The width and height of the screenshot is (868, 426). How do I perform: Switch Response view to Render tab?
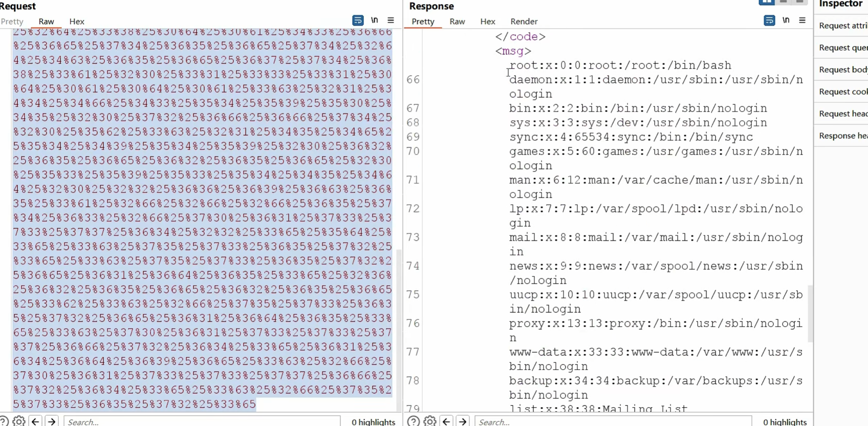tap(523, 21)
